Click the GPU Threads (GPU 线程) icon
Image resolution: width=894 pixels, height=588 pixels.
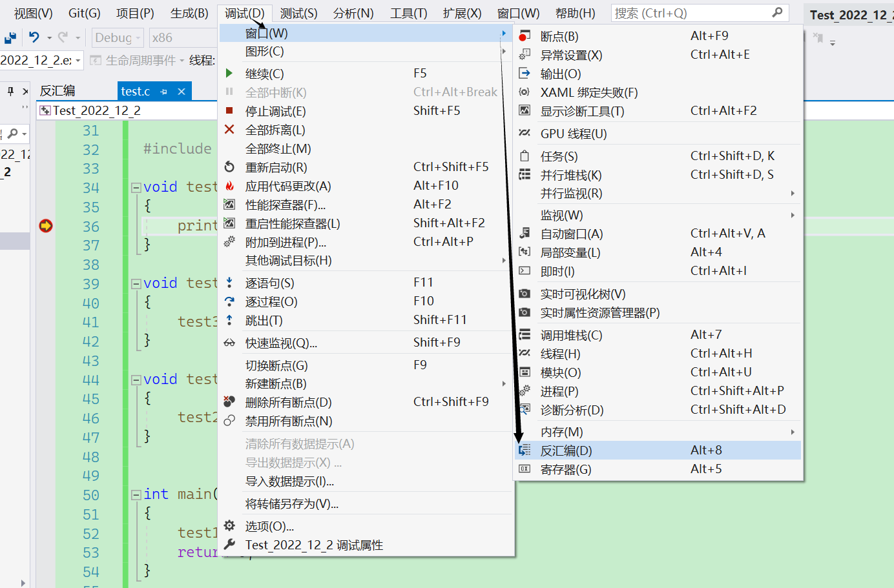pyautogui.click(x=525, y=134)
